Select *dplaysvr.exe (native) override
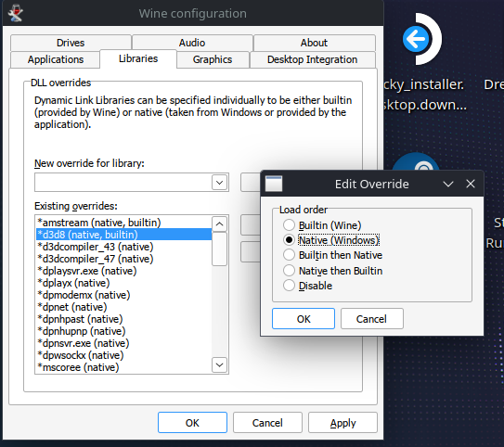The width and height of the screenshot is (504, 447). pyautogui.click(x=123, y=271)
